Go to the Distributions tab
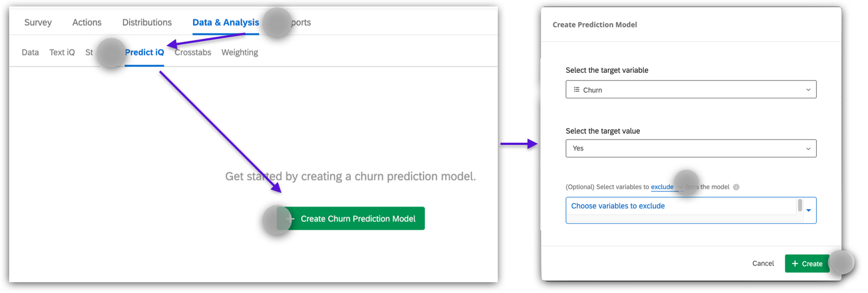 147,23
